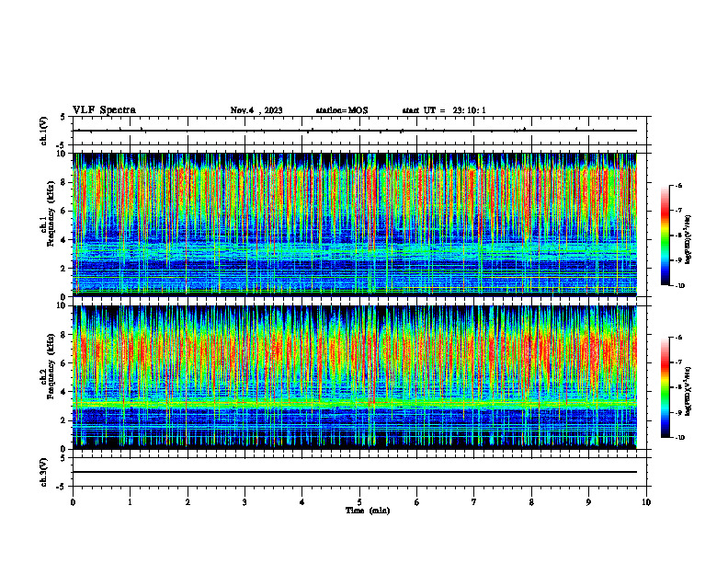Image resolution: width=728 pixels, height=563 pixels.
Task: Click the "ch.3(V)" waveform axis label
Action: (x=43, y=473)
